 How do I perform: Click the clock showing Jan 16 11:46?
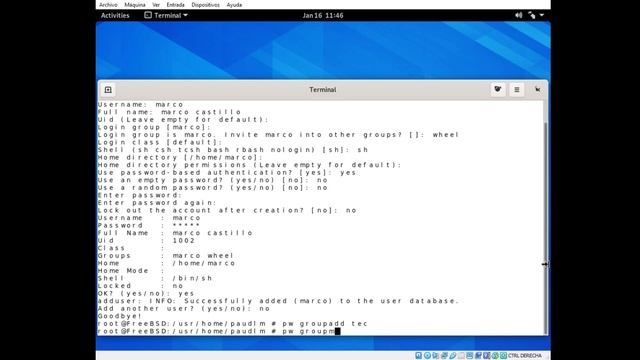click(x=323, y=16)
